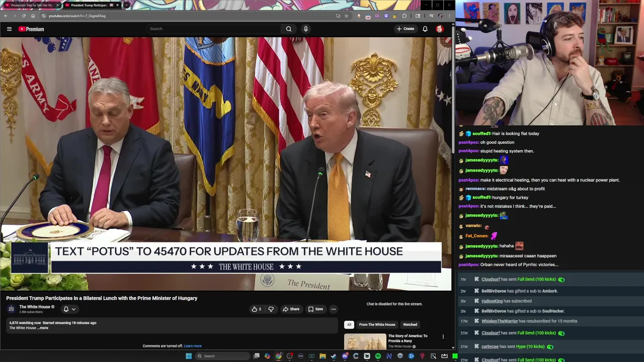
Task: Save the video to a playlist
Action: [x=316, y=309]
